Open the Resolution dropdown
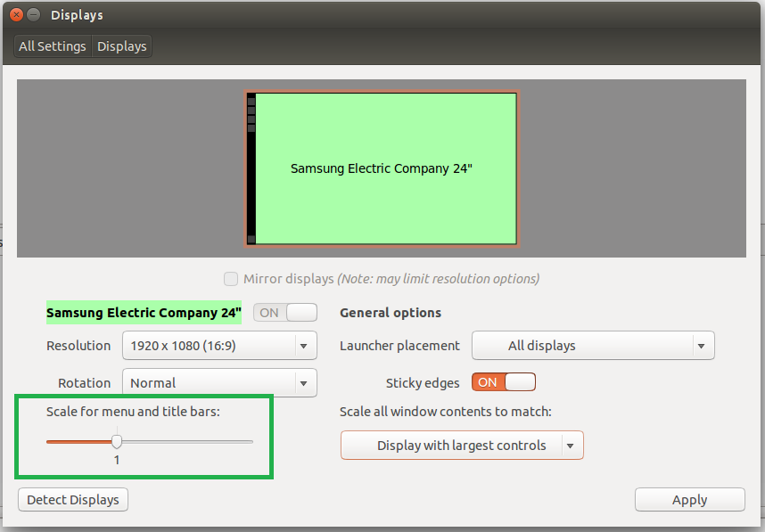The width and height of the screenshot is (765, 532). pyautogui.click(x=219, y=346)
